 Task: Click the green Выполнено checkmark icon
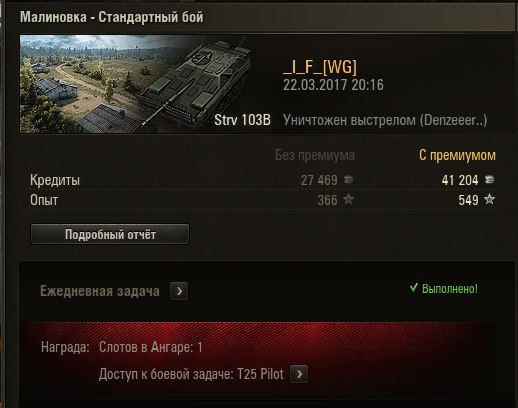[414, 288]
